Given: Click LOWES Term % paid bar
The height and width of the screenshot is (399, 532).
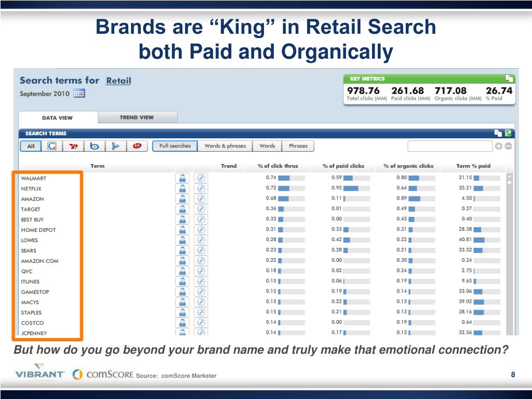Looking at the screenshot, I should click(487, 240).
